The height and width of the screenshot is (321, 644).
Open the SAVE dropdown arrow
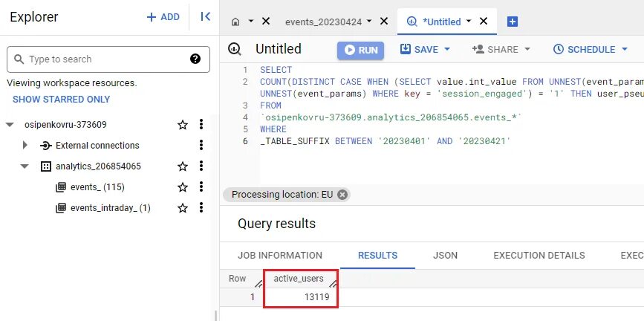click(x=447, y=49)
